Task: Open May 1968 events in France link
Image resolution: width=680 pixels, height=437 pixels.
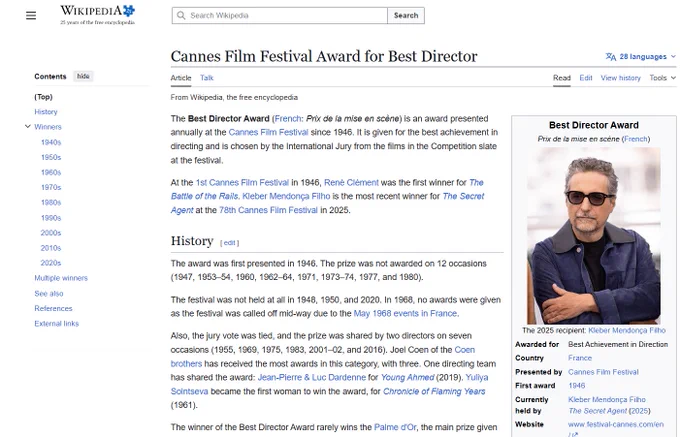Action: (405, 313)
